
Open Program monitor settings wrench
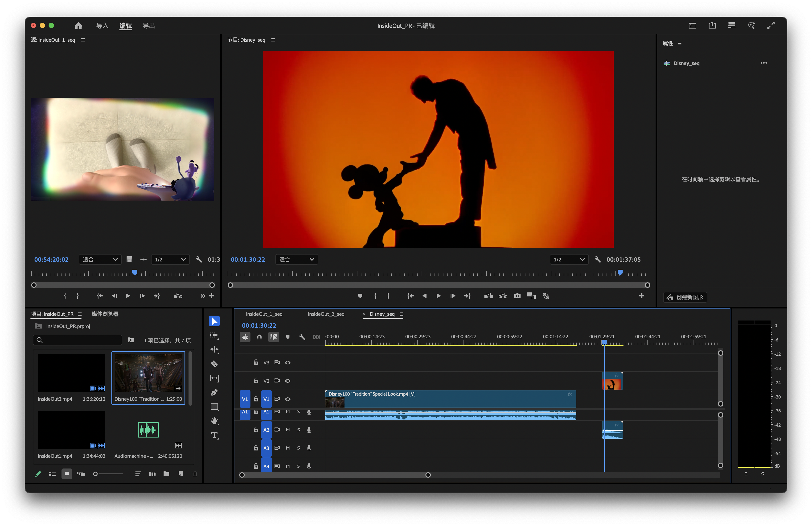click(597, 259)
